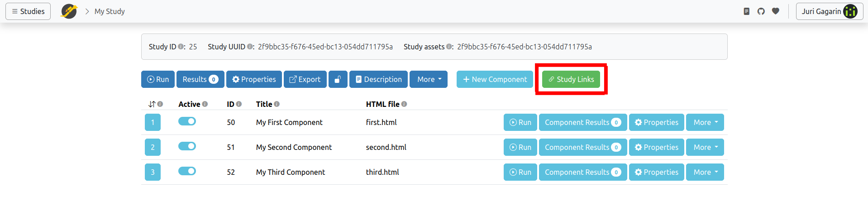Click position handle 2 for My Second Component
Viewport: 868px width, 197px height.
(x=153, y=147)
